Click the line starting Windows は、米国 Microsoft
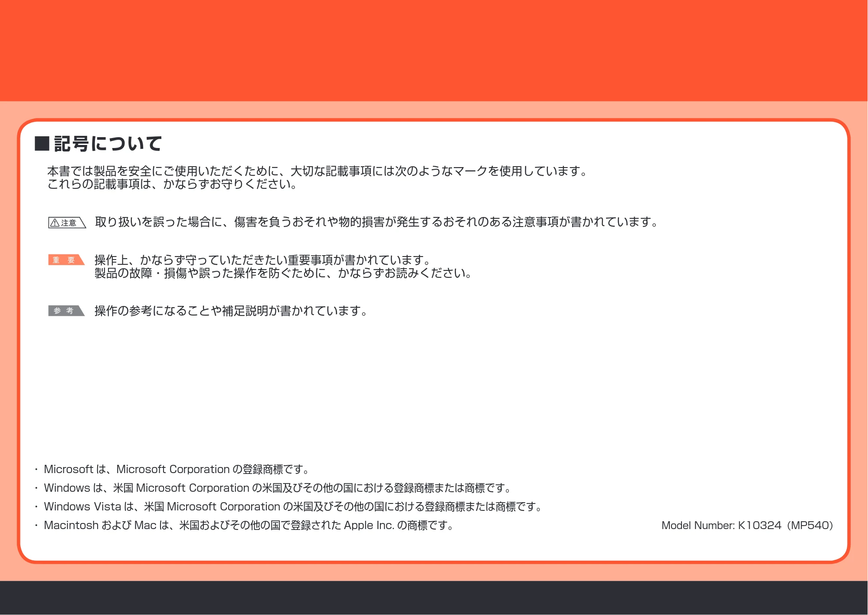This screenshot has width=868, height=615. [278, 488]
